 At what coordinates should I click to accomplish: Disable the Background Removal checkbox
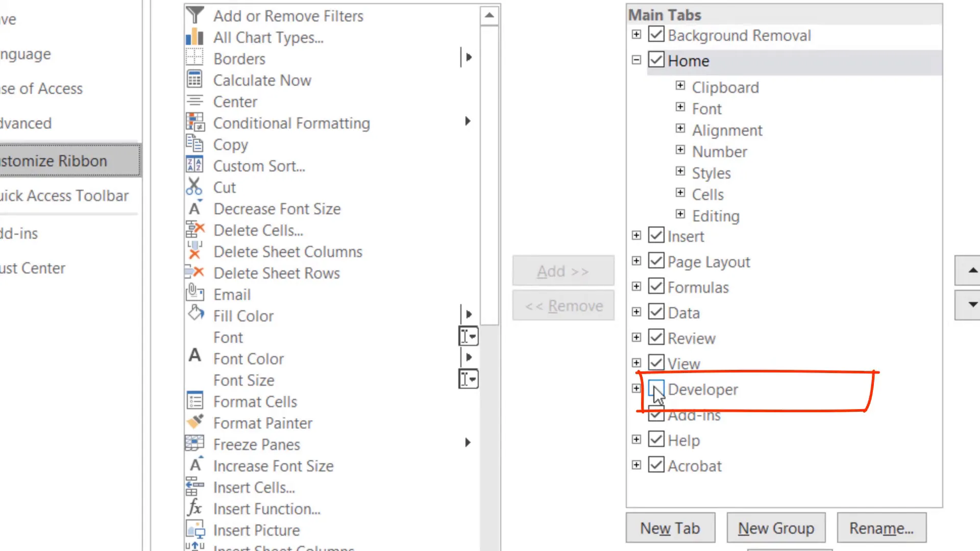coord(656,34)
